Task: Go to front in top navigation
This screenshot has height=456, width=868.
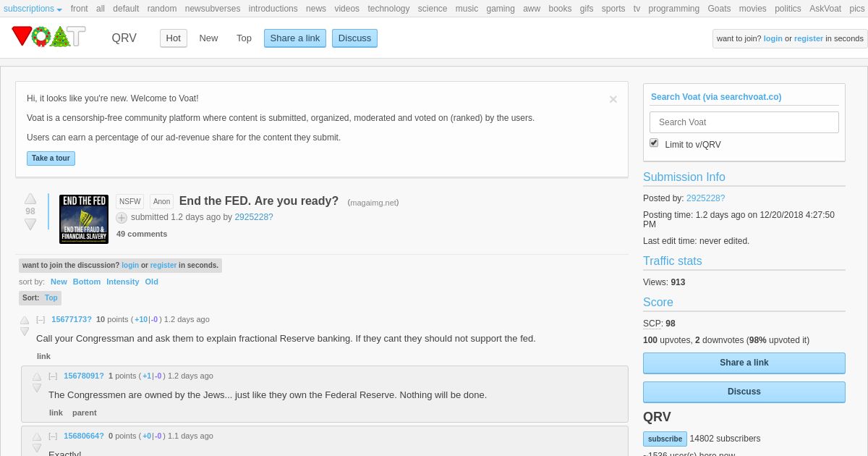Action: coord(80,9)
